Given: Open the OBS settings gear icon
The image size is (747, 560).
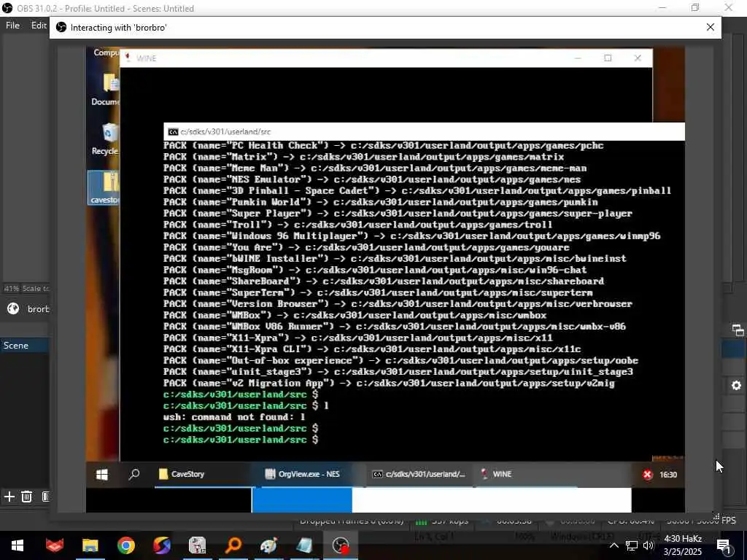Looking at the screenshot, I should coord(737,385).
